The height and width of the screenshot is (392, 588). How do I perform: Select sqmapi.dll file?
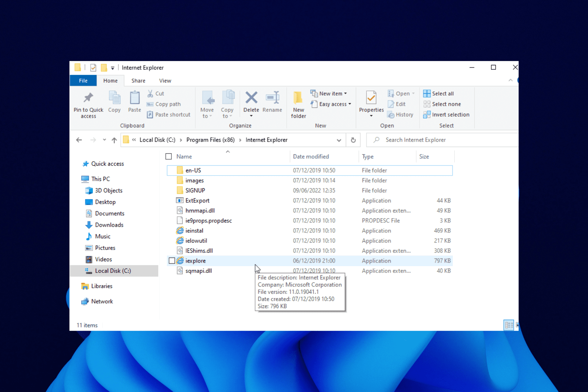[310, 271]
